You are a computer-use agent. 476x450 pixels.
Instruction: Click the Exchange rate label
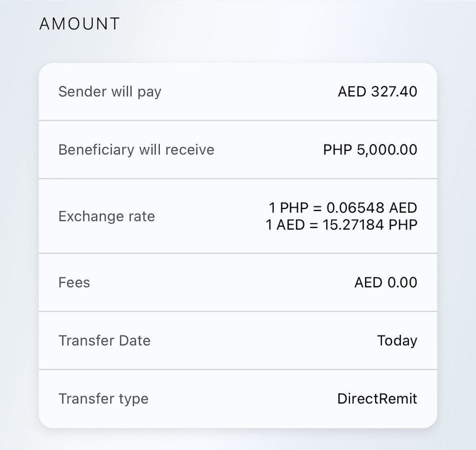106,216
